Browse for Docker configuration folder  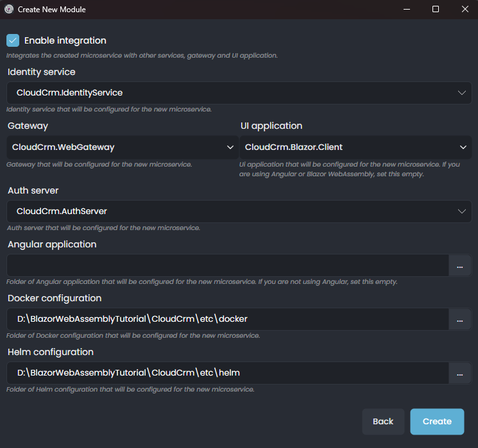(x=459, y=319)
